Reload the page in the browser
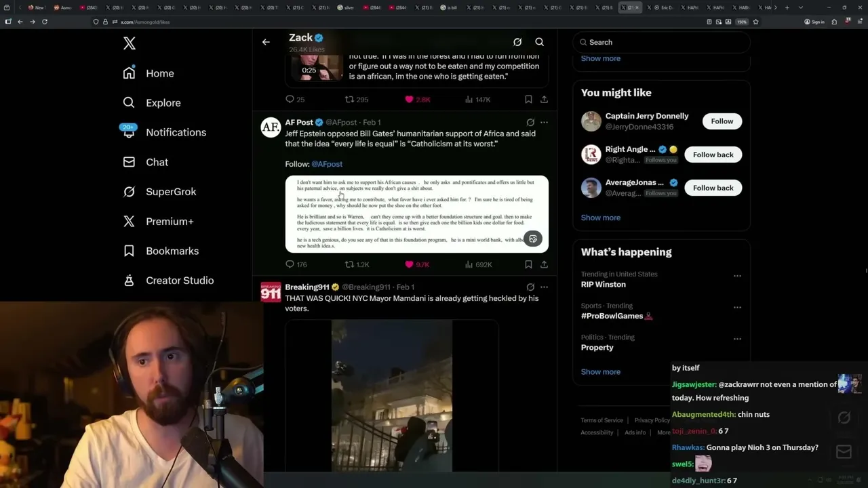This screenshot has width=868, height=488. click(45, 22)
